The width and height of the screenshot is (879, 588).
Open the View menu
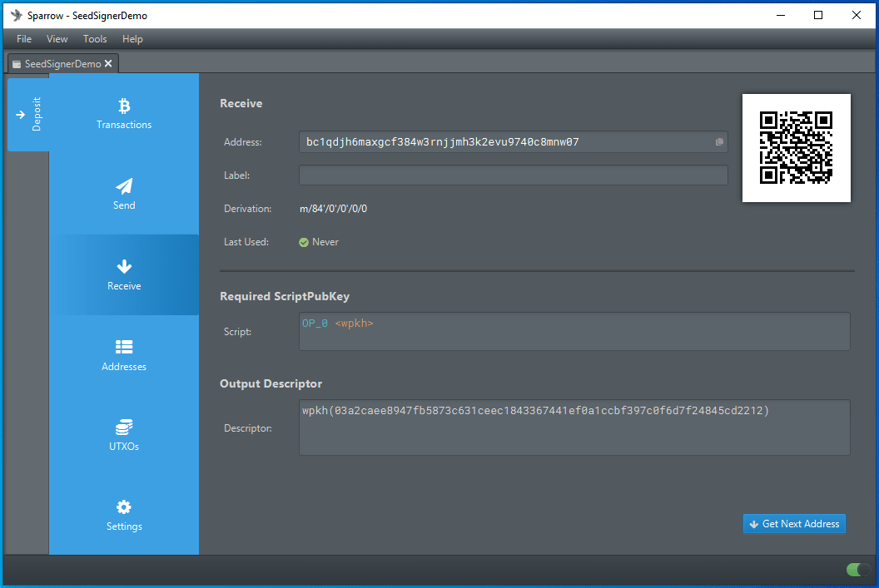tap(57, 39)
